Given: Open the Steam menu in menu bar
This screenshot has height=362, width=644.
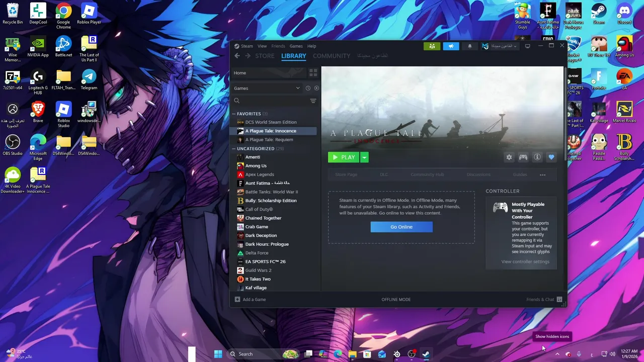Looking at the screenshot, I should pos(247,46).
